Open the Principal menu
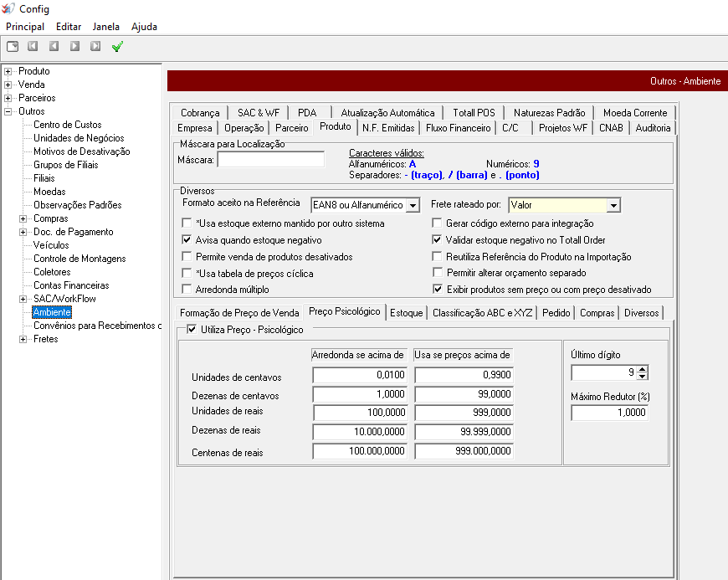Image resolution: width=728 pixels, height=580 pixels. click(x=25, y=27)
